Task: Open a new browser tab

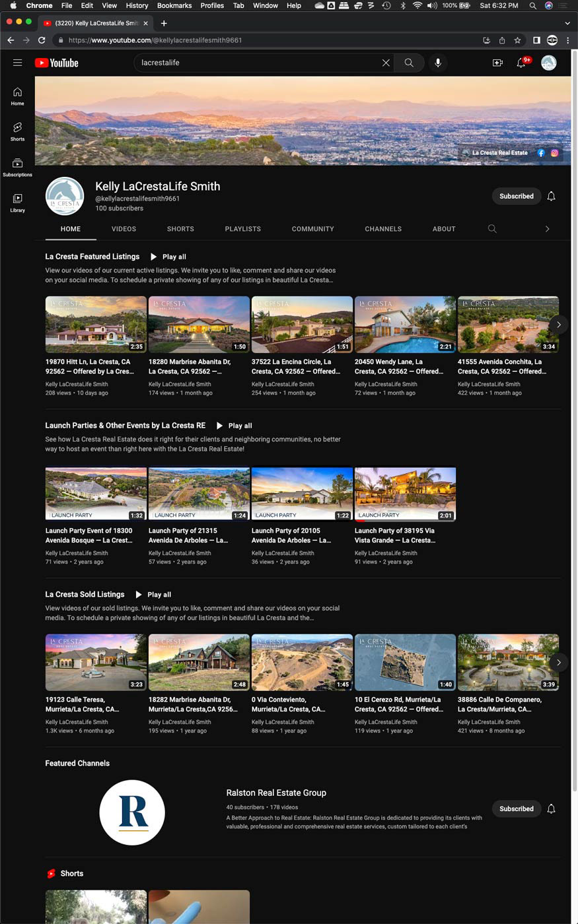Action: tap(164, 22)
